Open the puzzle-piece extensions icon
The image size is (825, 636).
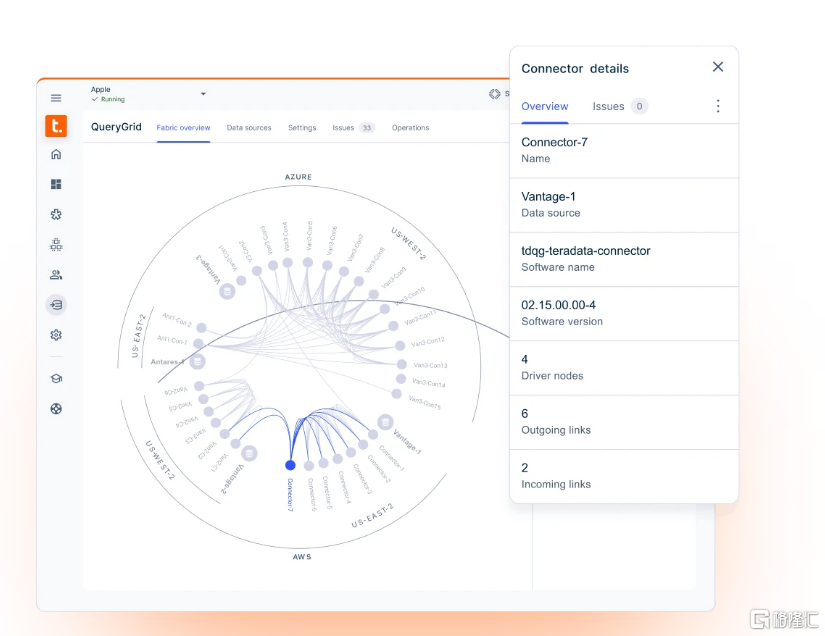click(x=56, y=215)
